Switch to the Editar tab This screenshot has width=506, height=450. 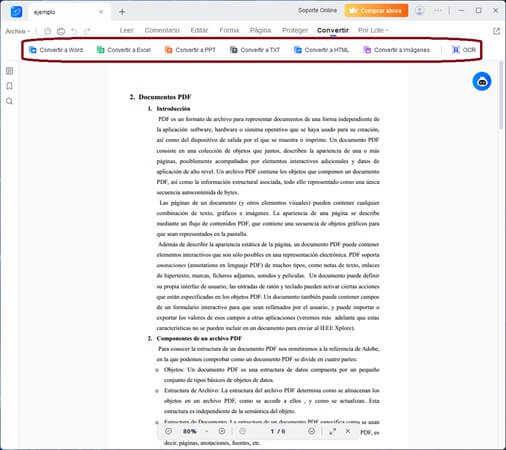(x=199, y=30)
